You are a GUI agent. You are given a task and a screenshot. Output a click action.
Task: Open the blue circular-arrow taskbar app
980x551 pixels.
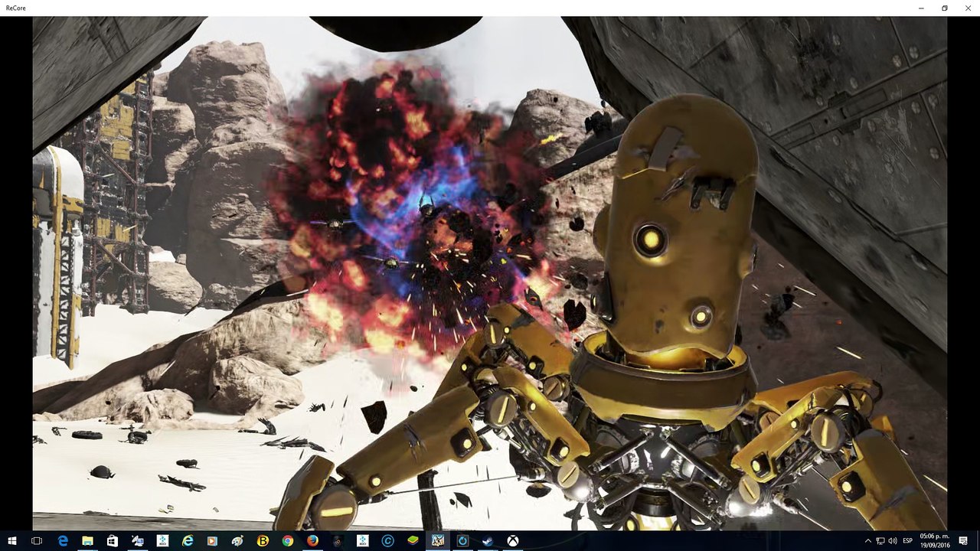click(462, 541)
